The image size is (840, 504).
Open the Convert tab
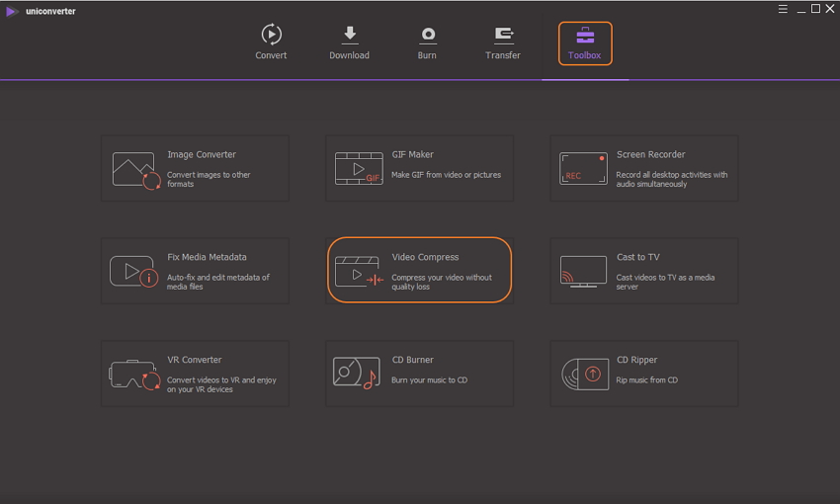tap(271, 42)
